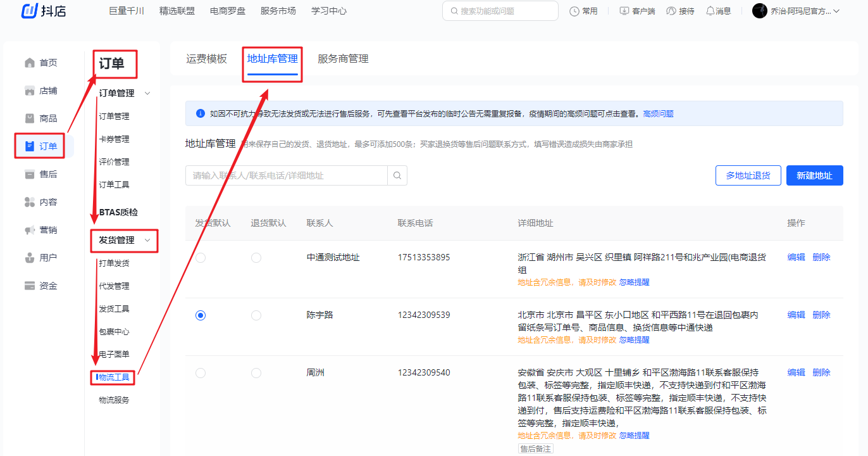868x456 pixels.
Task: Open 首页 home icon in sidebar
Action: (x=29, y=63)
